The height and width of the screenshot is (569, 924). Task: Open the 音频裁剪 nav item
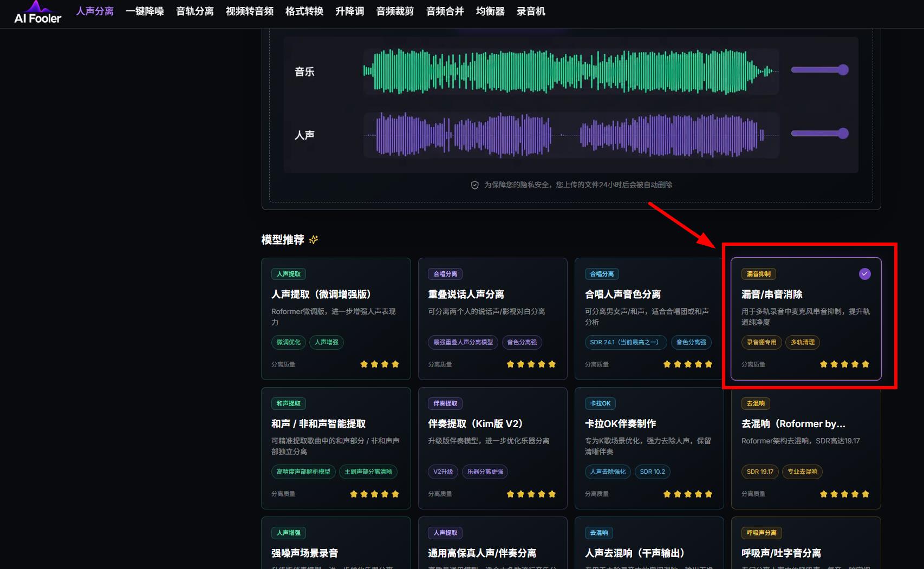click(x=395, y=11)
